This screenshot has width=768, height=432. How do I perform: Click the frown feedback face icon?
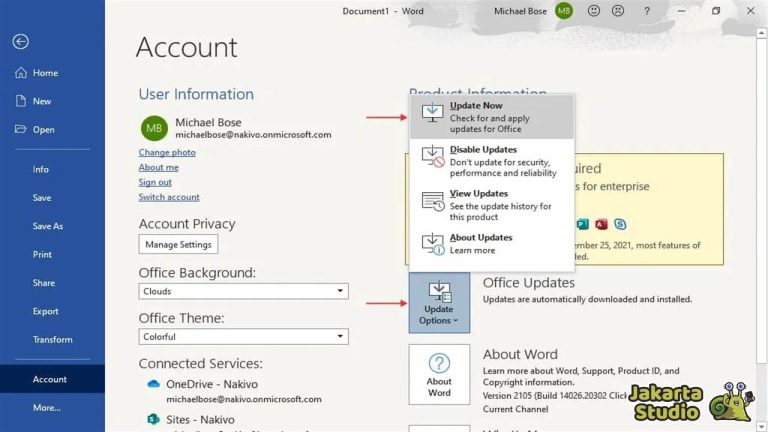pos(618,10)
